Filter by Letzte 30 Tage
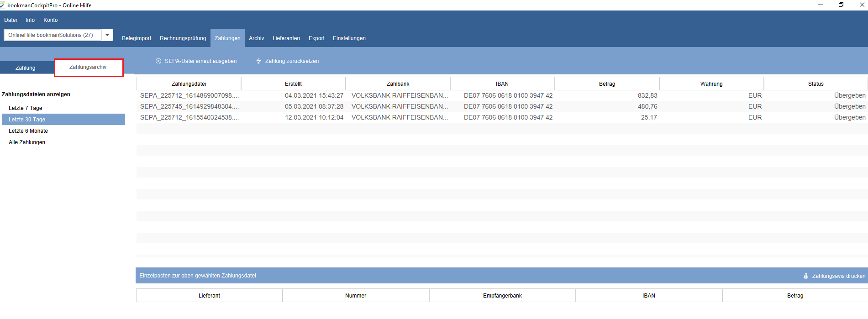The width and height of the screenshot is (868, 319). pyautogui.click(x=63, y=120)
